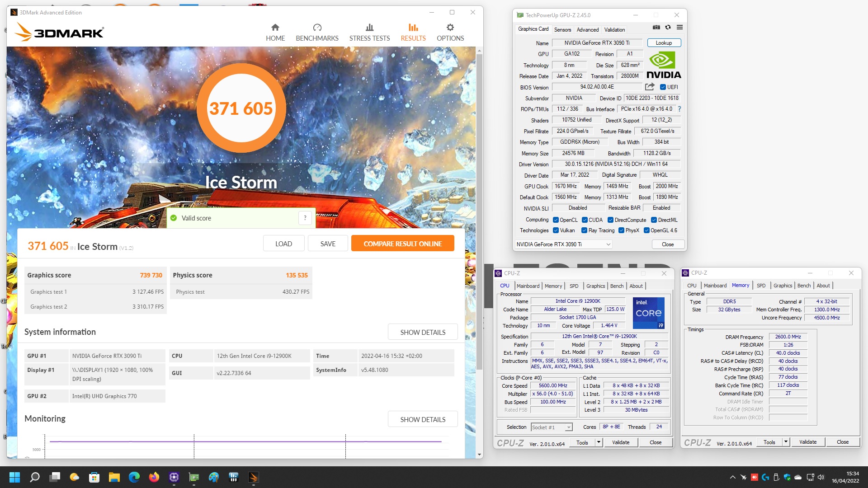The image size is (868, 488).
Task: Switch to 3DMark taskbar icon
Action: (x=253, y=477)
